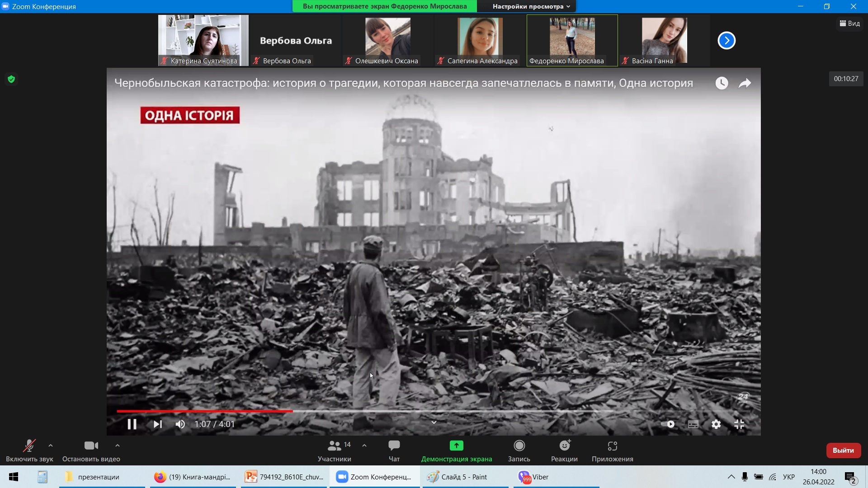Share the video via arrow icon

pos(745,83)
